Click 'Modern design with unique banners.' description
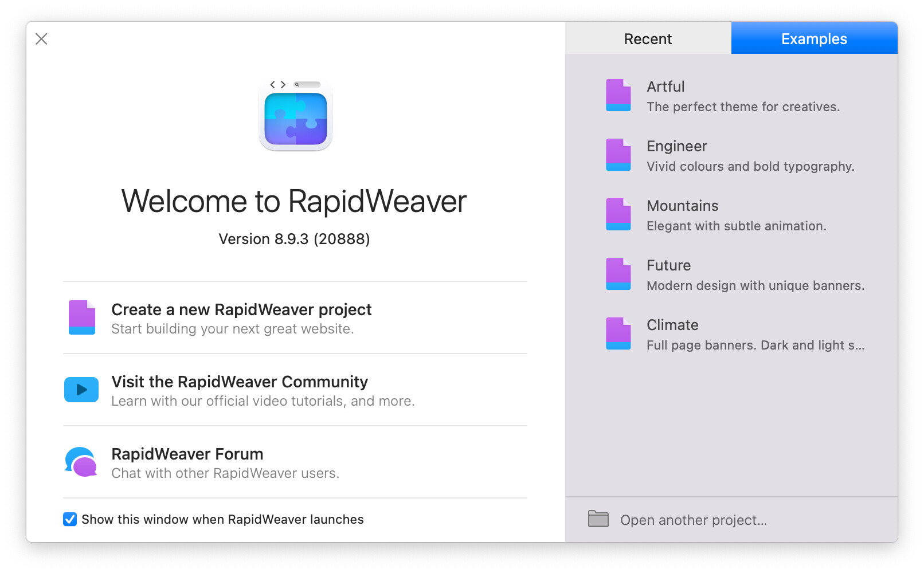Image resolution: width=924 pixels, height=573 pixels. click(755, 285)
